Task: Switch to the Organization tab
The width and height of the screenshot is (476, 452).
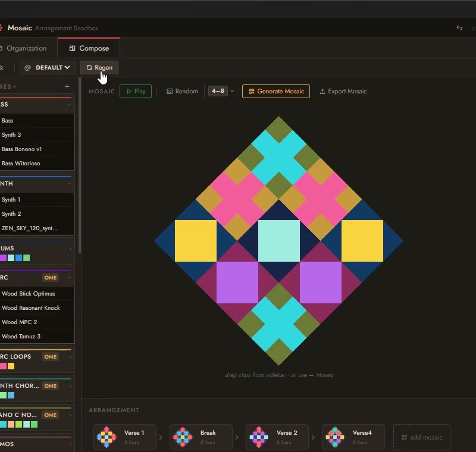Action: [26, 48]
